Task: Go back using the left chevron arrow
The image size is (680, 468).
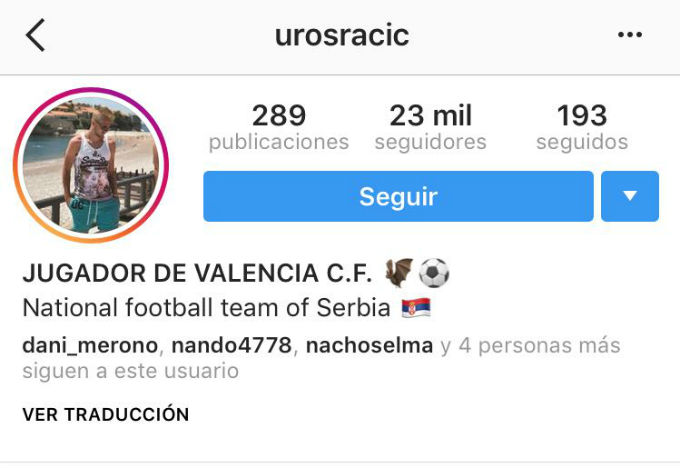Action: coord(36,35)
